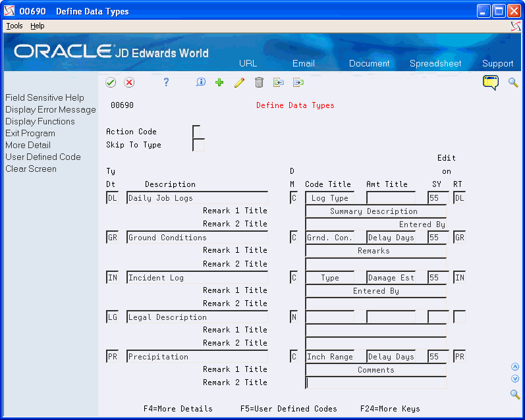Click the GR type code field on left
Image resolution: width=525 pixels, height=420 pixels.
coord(112,237)
